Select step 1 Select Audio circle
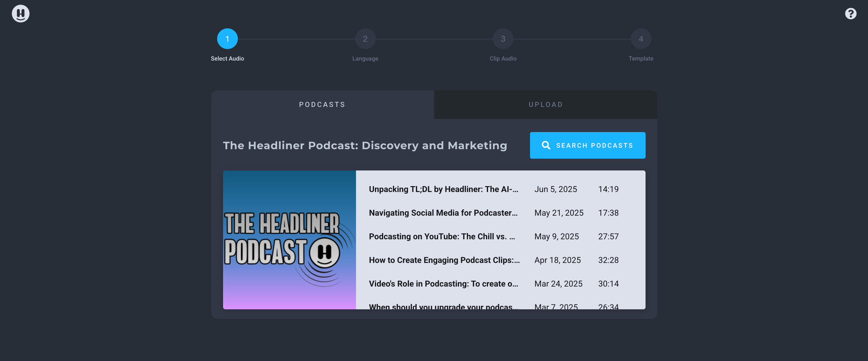The image size is (868, 361). pyautogui.click(x=227, y=39)
